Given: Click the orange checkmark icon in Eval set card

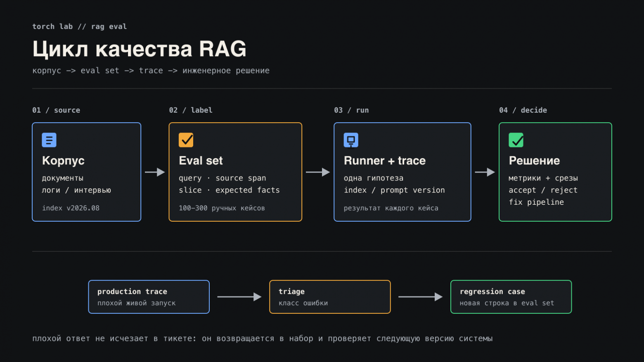Looking at the screenshot, I should click(186, 140).
